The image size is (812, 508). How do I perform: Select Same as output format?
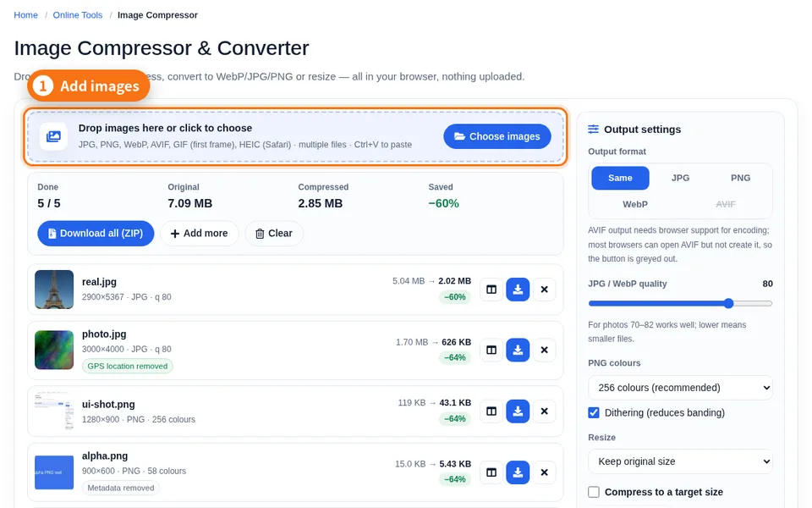coord(620,178)
